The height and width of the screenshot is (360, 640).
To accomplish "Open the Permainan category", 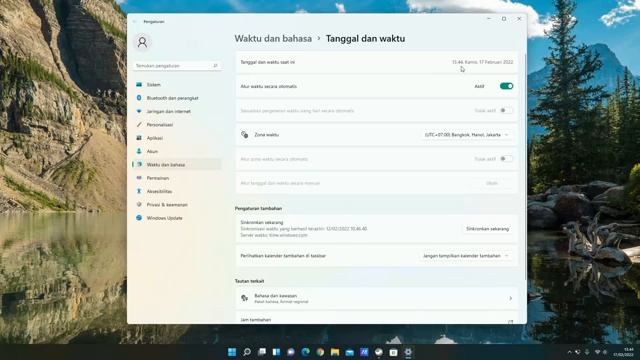I will tap(176, 178).
